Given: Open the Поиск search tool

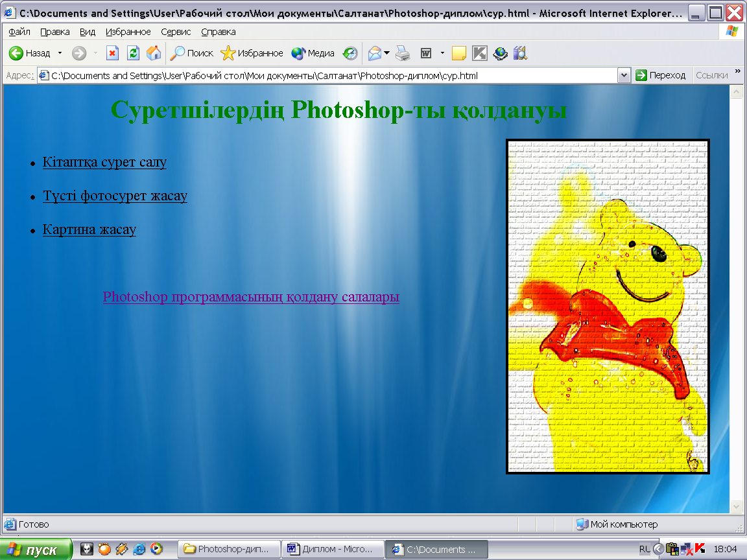Looking at the screenshot, I should (191, 53).
